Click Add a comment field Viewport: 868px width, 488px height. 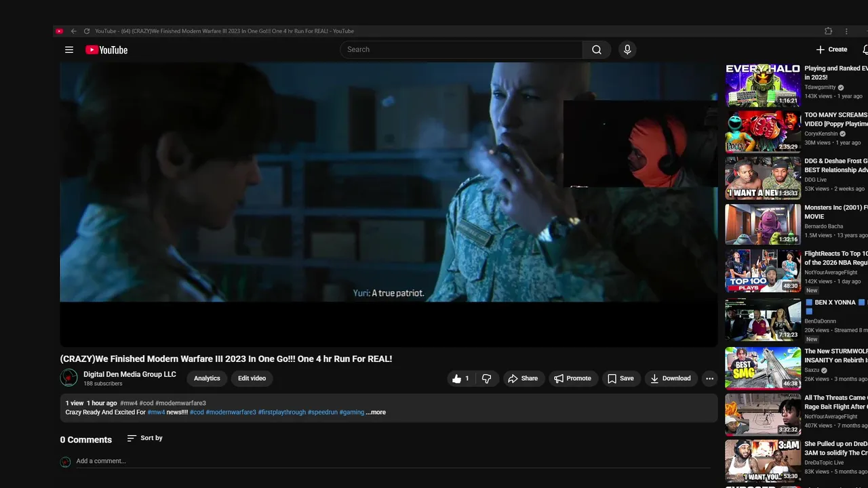pyautogui.click(x=393, y=462)
